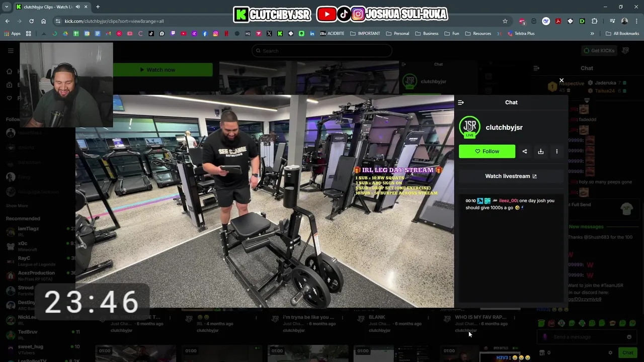The height and width of the screenshot is (362, 644).
Task: Open the X (Twitter) bookmark
Action: point(269,34)
